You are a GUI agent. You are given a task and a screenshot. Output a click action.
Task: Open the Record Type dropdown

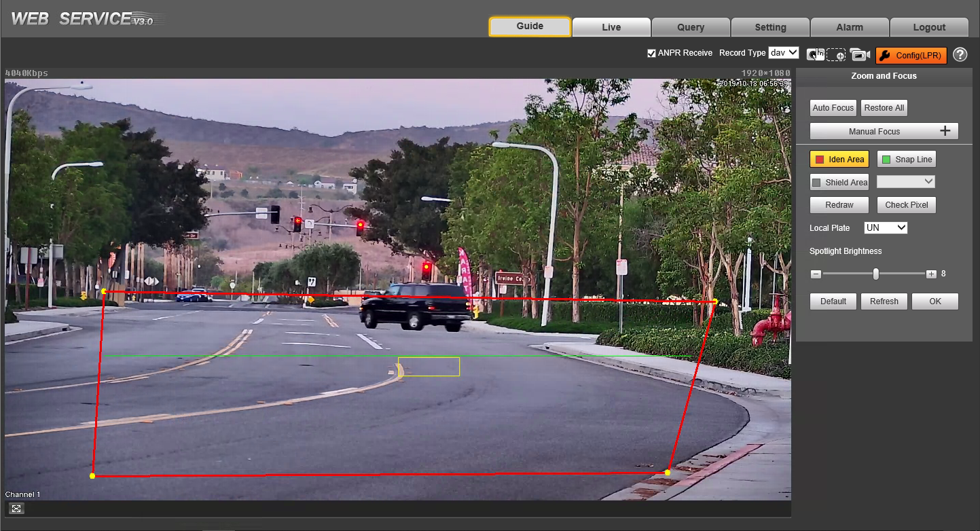(784, 52)
